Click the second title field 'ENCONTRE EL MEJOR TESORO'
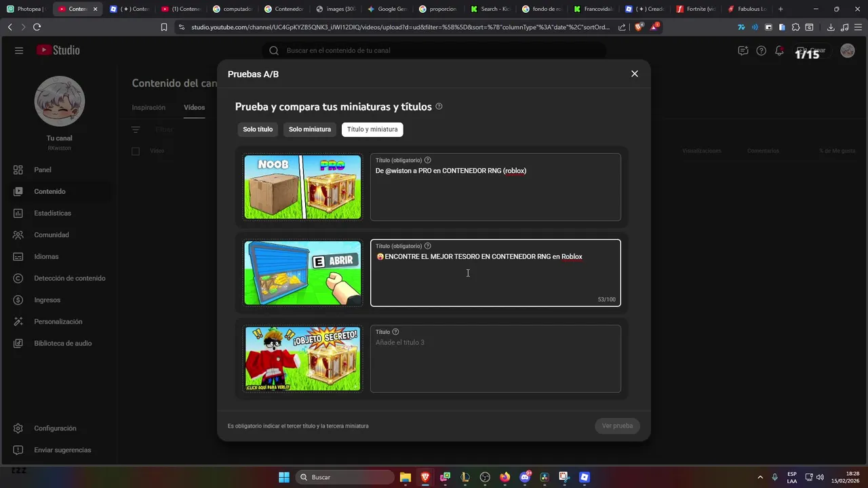 click(x=496, y=273)
